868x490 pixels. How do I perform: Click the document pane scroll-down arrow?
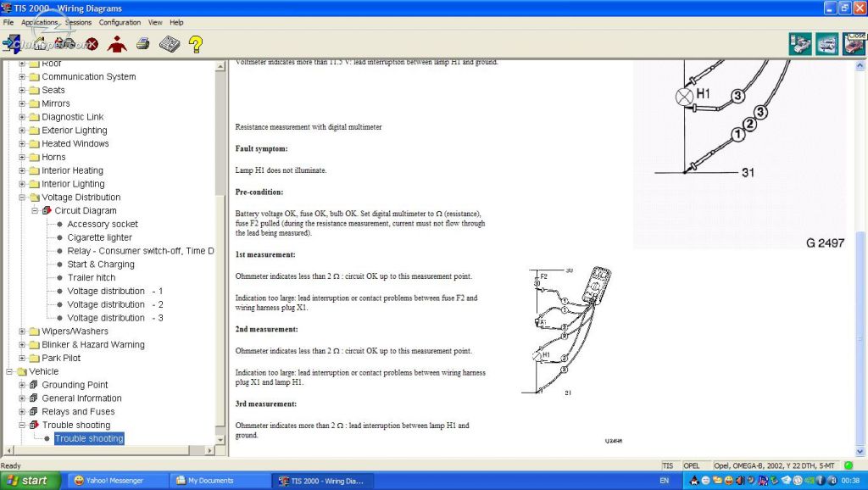pos(860,451)
